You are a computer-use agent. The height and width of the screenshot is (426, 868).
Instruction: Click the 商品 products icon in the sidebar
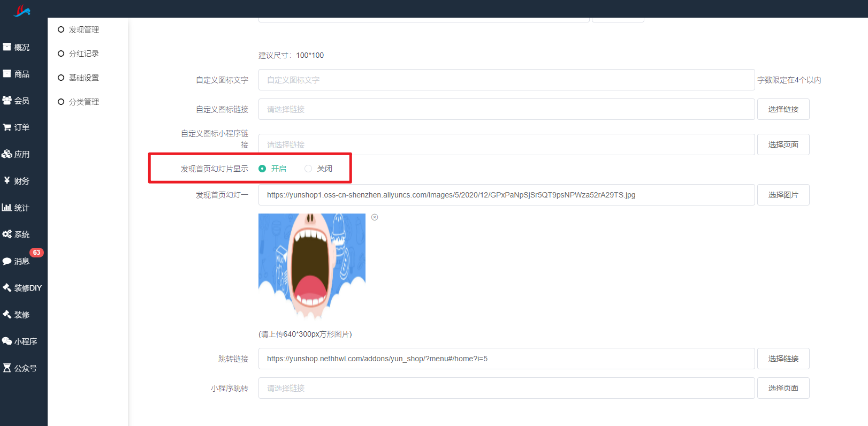(7, 74)
